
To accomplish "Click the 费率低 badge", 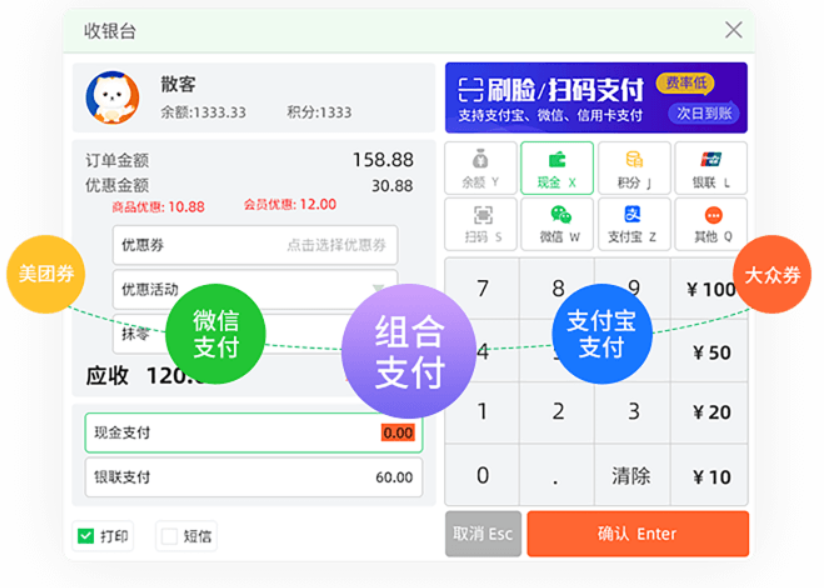I will tap(685, 82).
